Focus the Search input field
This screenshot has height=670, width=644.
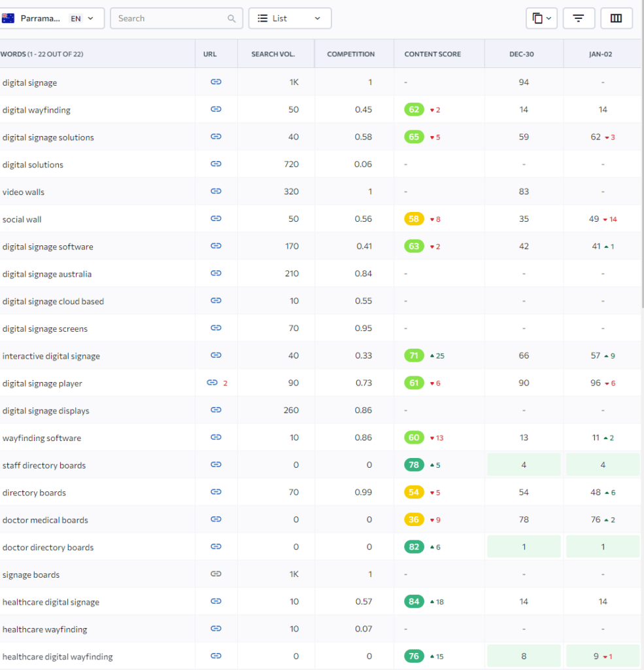point(170,18)
